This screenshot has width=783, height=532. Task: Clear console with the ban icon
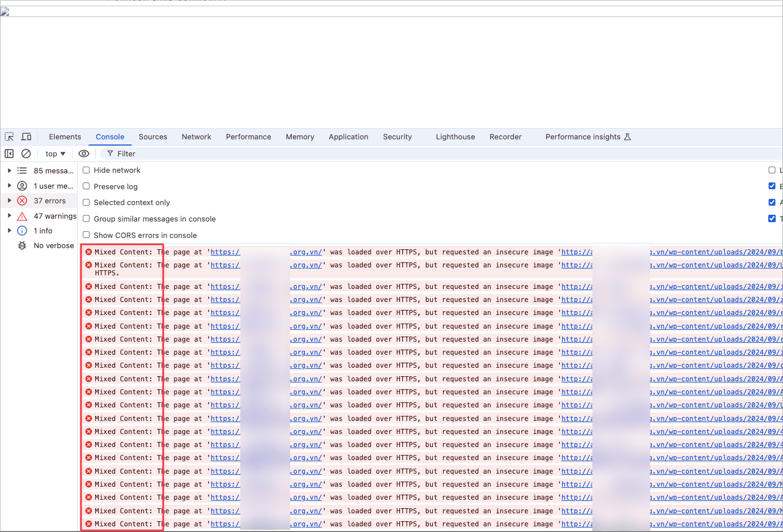(26, 154)
